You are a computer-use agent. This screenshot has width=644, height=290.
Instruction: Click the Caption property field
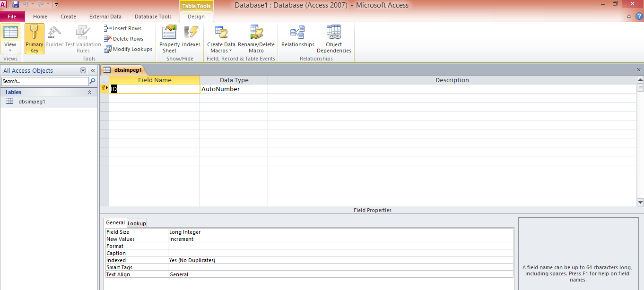click(x=340, y=253)
